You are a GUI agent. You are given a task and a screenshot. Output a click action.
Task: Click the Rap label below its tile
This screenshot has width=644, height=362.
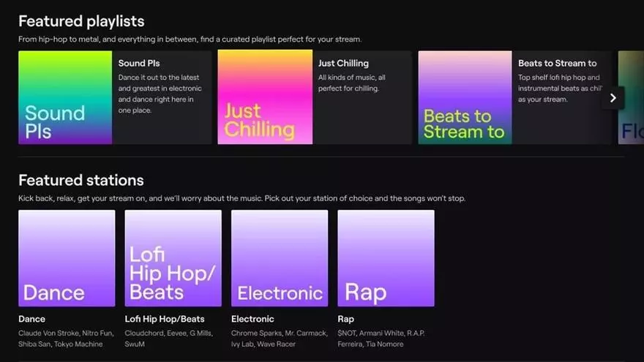point(345,319)
